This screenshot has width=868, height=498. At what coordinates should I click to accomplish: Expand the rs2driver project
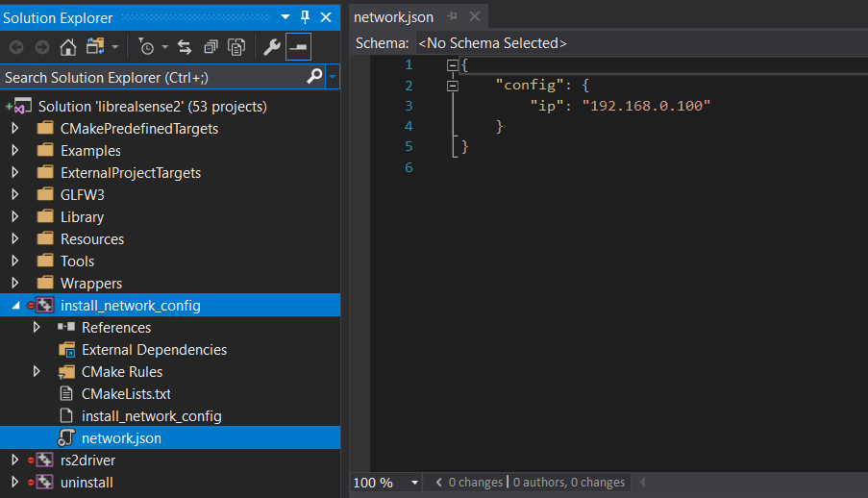pos(15,460)
